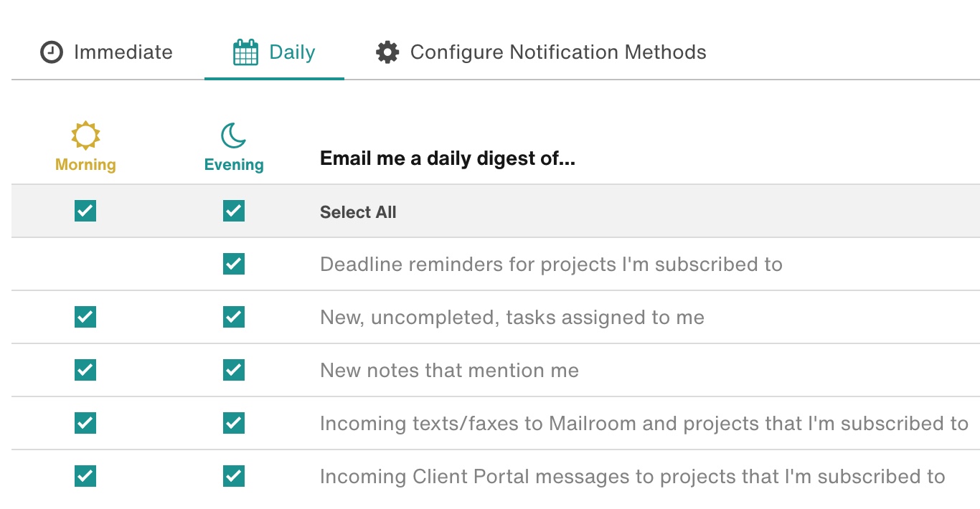Disable Evening digest for notes mentioning me

coord(234,370)
